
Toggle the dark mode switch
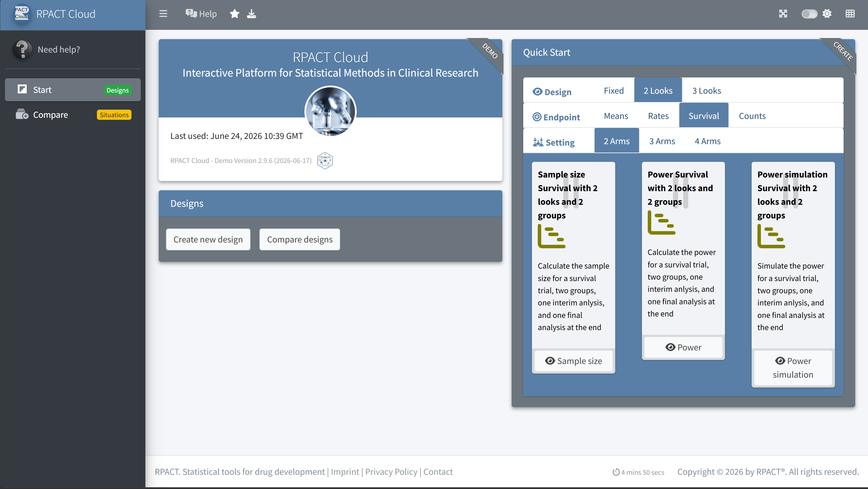click(x=809, y=14)
